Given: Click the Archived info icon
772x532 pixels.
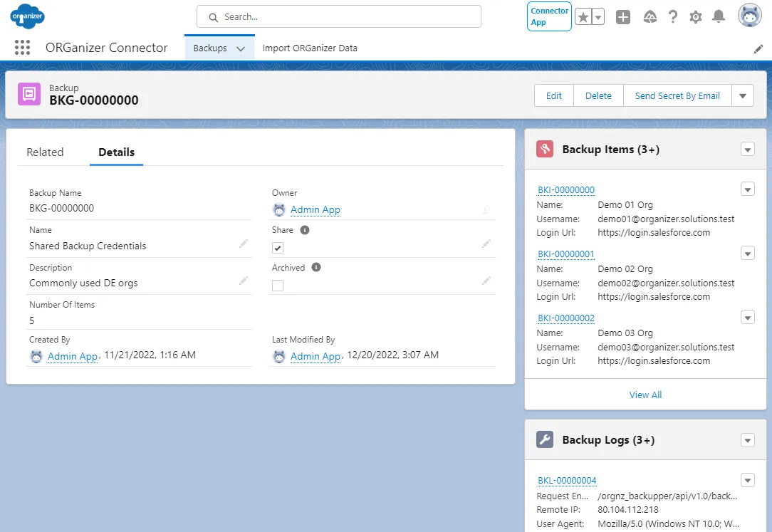Looking at the screenshot, I should point(316,267).
